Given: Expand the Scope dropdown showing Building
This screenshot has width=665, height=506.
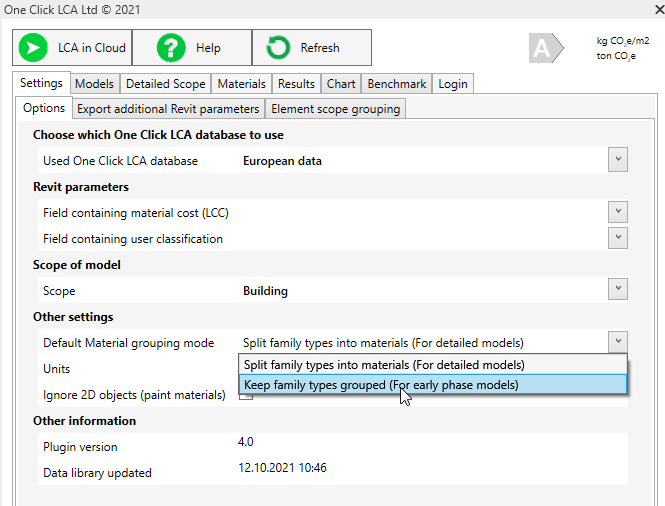Looking at the screenshot, I should click(618, 290).
